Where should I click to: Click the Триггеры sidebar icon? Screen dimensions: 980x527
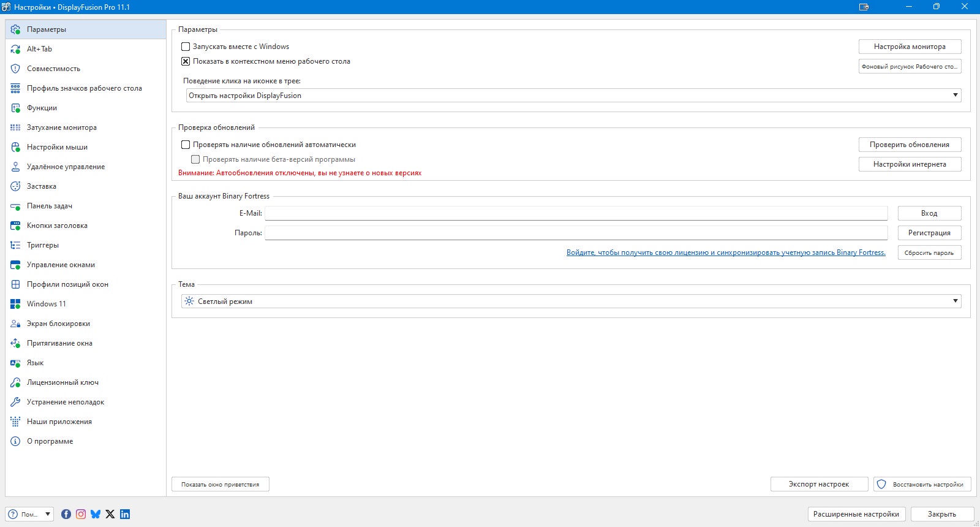[x=15, y=245]
